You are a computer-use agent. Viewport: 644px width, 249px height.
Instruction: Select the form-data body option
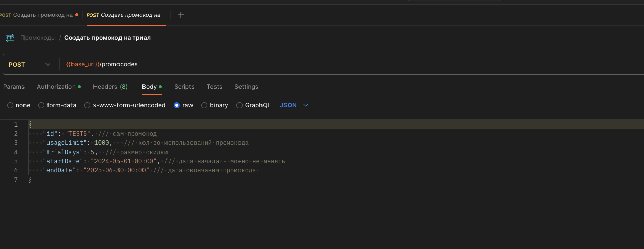coord(41,105)
